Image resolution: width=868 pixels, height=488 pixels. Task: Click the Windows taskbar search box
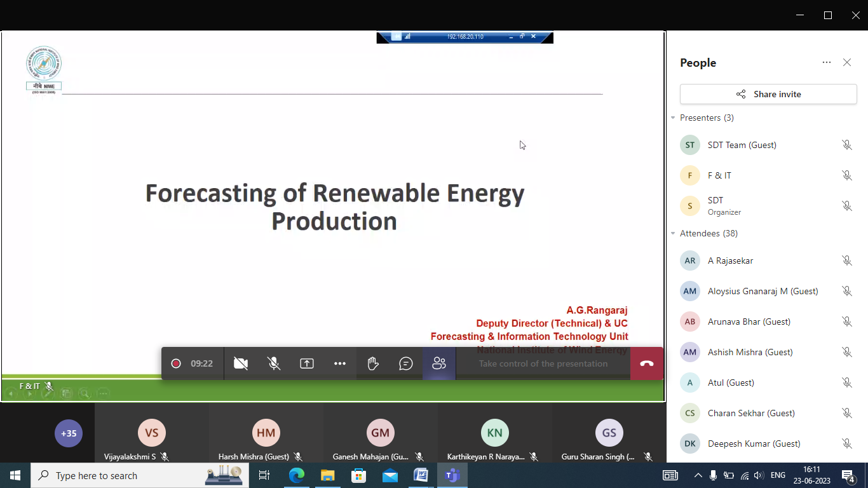tap(121, 475)
